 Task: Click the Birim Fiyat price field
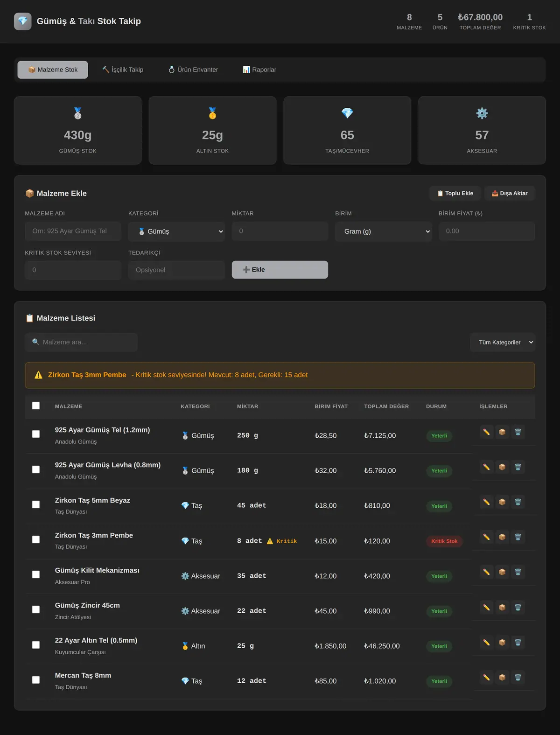pos(487,231)
